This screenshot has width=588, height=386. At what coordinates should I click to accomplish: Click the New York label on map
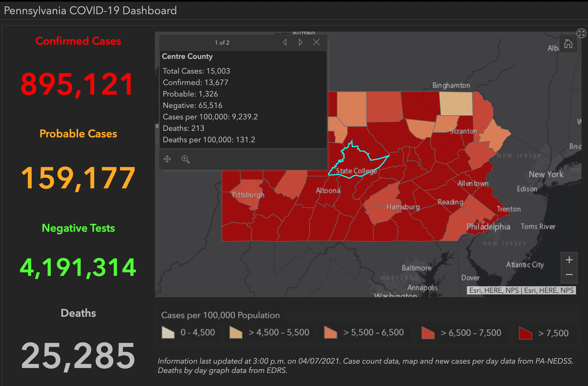pyautogui.click(x=546, y=174)
